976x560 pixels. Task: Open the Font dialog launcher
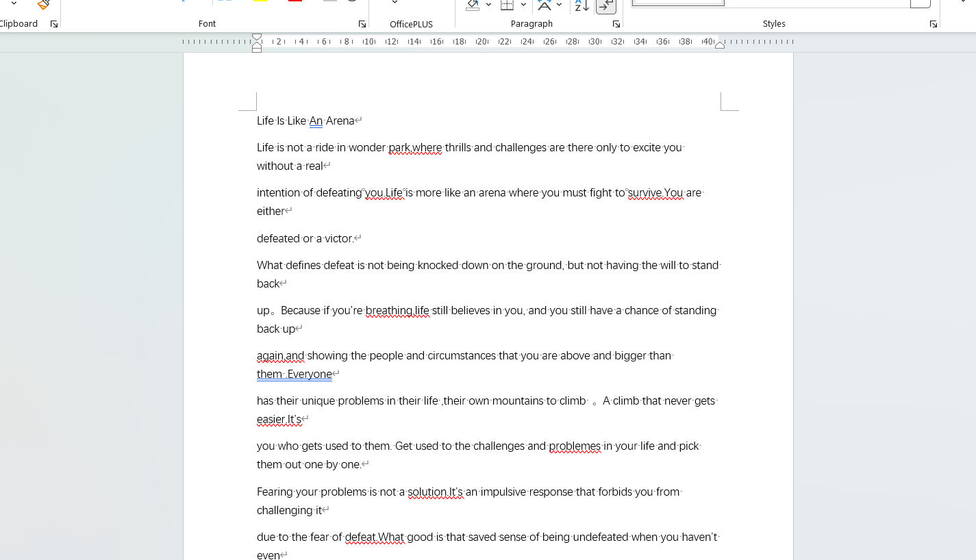point(362,24)
